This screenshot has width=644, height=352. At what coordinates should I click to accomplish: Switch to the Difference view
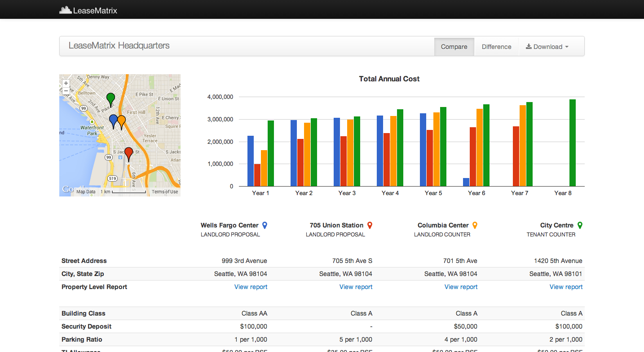point(496,47)
